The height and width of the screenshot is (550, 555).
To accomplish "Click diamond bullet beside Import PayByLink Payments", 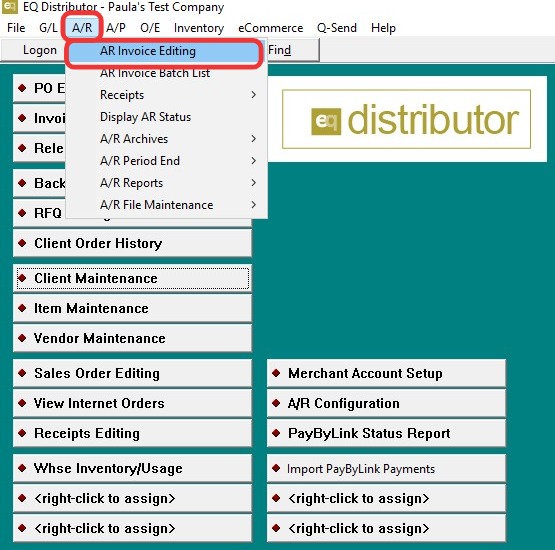I will (x=276, y=468).
